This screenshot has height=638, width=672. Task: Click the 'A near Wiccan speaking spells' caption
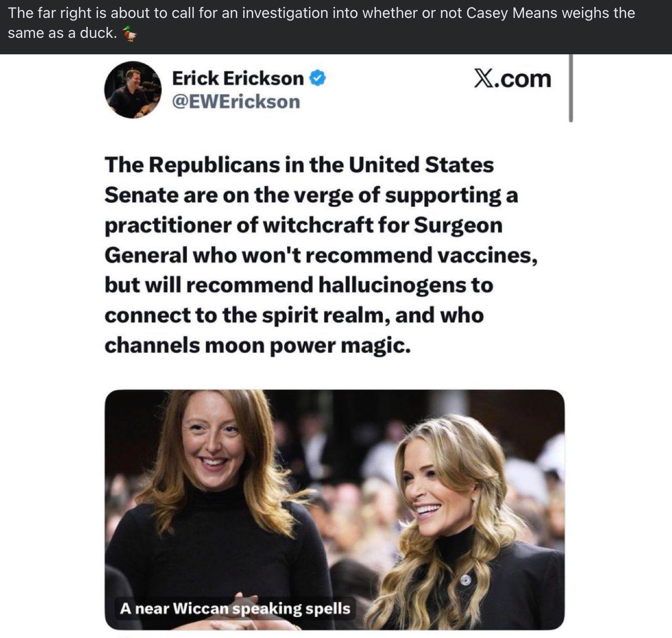pyautogui.click(x=235, y=609)
